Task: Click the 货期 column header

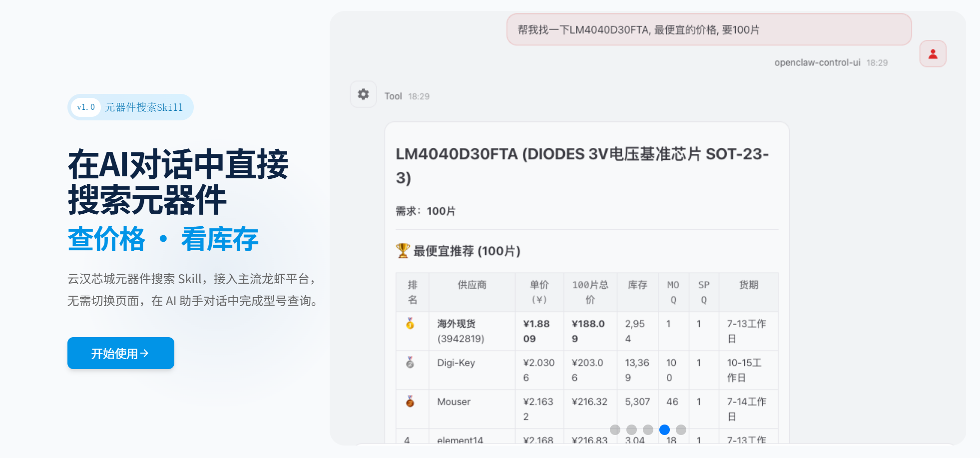Action: click(748, 285)
